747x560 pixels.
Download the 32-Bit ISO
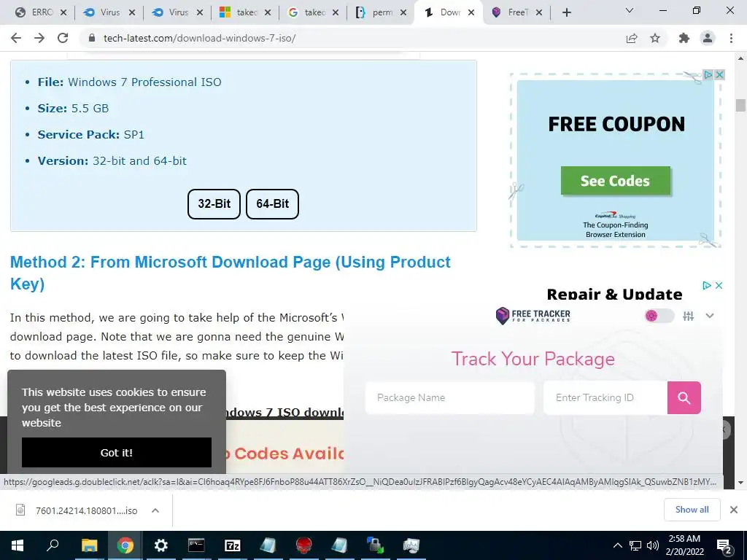point(214,204)
